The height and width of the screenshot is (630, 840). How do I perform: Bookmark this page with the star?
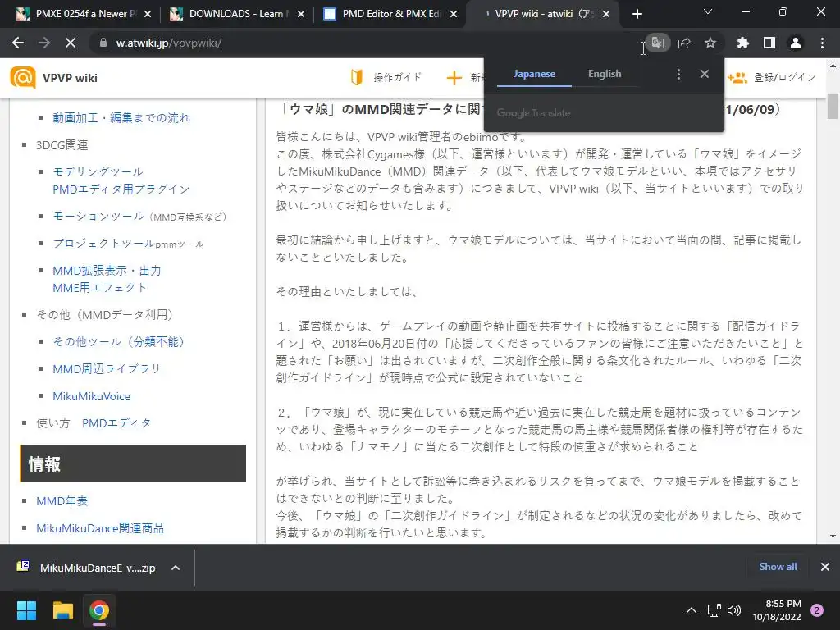(x=710, y=43)
